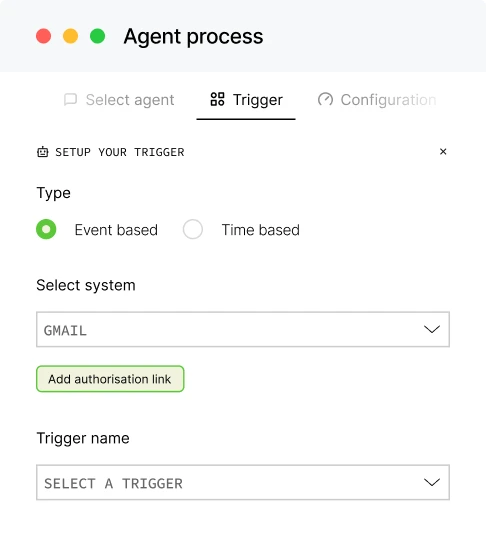
Task: Click the green maximize window dot
Action: tap(98, 36)
